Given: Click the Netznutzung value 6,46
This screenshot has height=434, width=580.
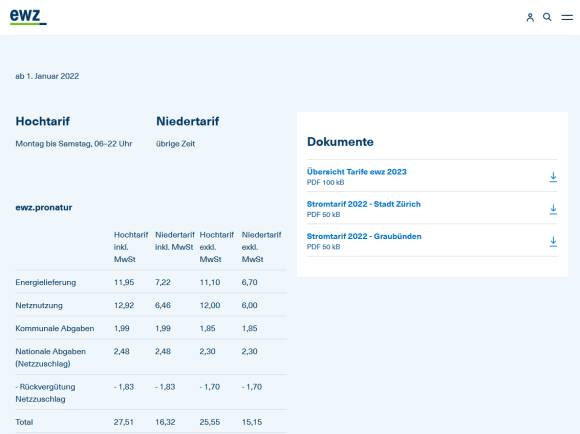Looking at the screenshot, I should pyautogui.click(x=163, y=305).
